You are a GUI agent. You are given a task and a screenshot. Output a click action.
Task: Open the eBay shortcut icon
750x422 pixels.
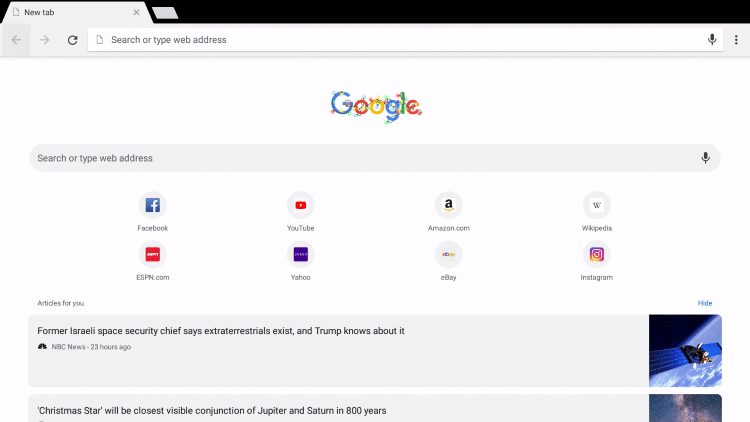448,255
